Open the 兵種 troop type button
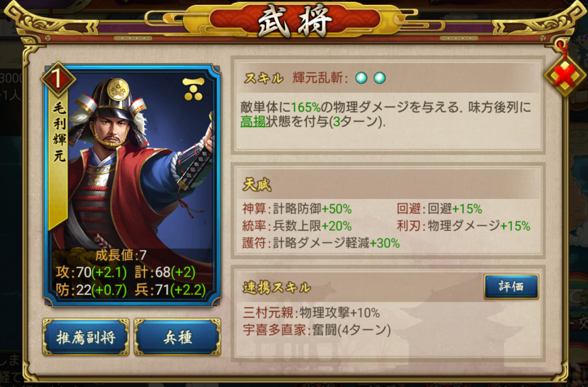 [x=177, y=337]
